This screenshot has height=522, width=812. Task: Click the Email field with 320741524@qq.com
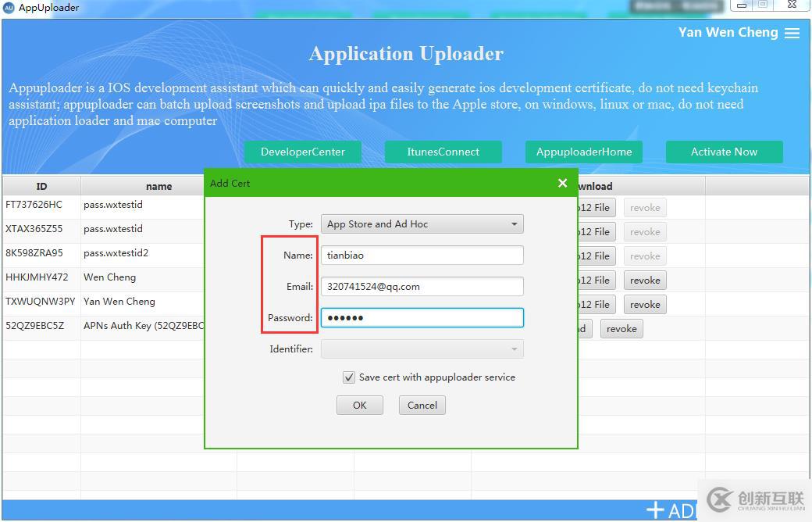[422, 287]
